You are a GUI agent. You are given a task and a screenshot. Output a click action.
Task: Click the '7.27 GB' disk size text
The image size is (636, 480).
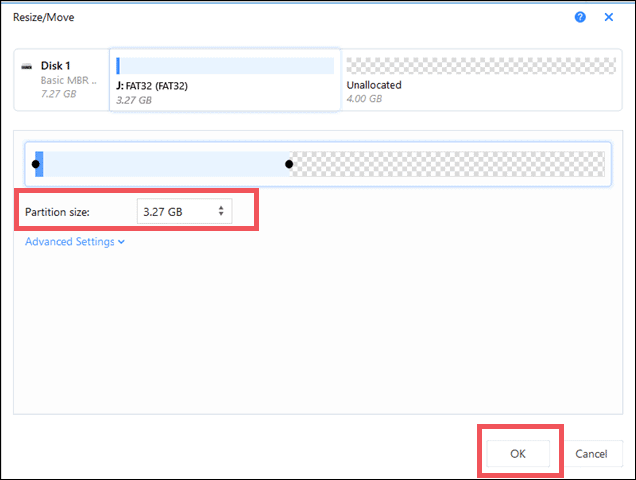(x=58, y=94)
